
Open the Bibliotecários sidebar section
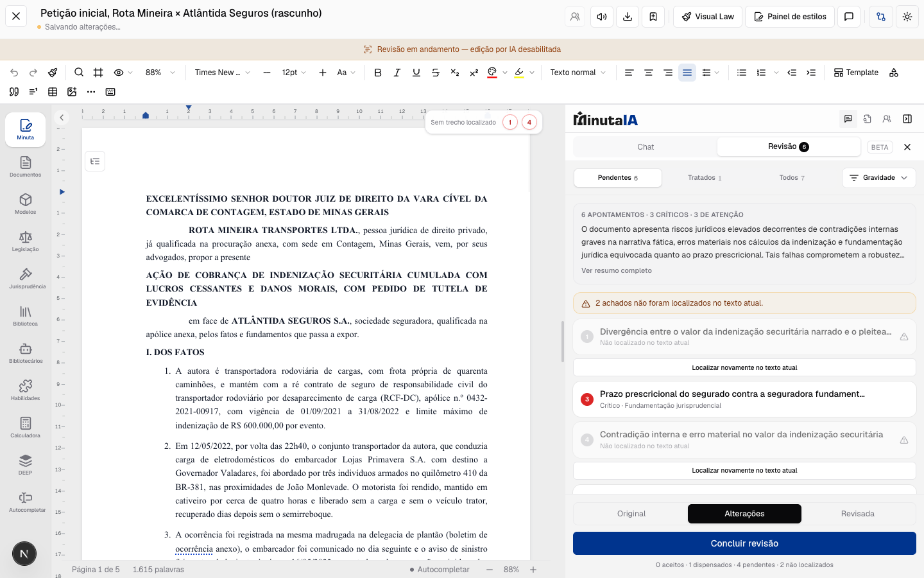click(x=26, y=353)
